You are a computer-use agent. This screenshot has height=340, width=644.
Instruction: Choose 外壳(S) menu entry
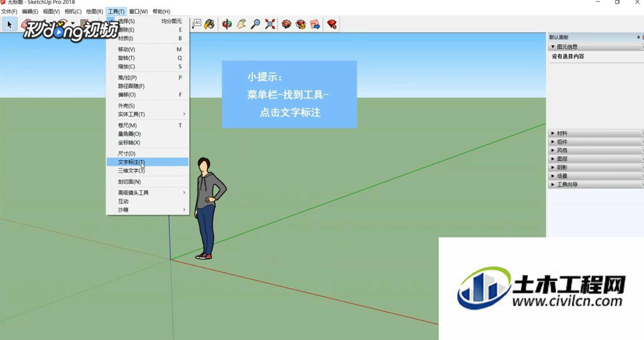point(147,106)
